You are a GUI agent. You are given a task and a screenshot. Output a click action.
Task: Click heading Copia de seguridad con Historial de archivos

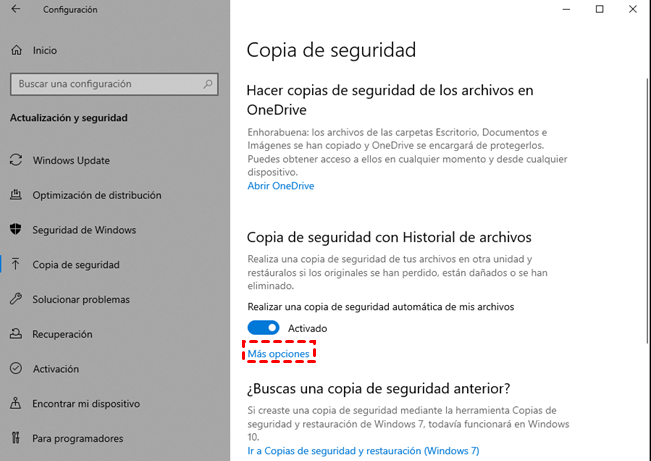pyautogui.click(x=389, y=237)
